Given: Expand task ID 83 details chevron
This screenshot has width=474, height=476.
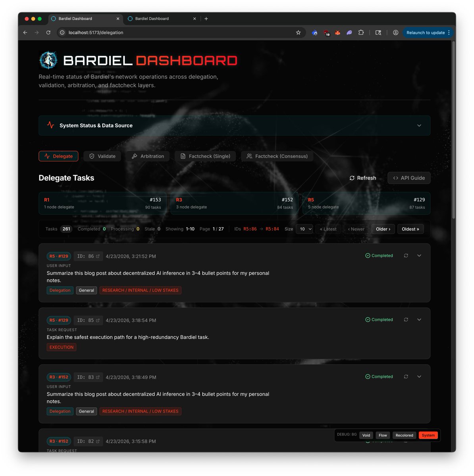Looking at the screenshot, I should [x=419, y=376].
